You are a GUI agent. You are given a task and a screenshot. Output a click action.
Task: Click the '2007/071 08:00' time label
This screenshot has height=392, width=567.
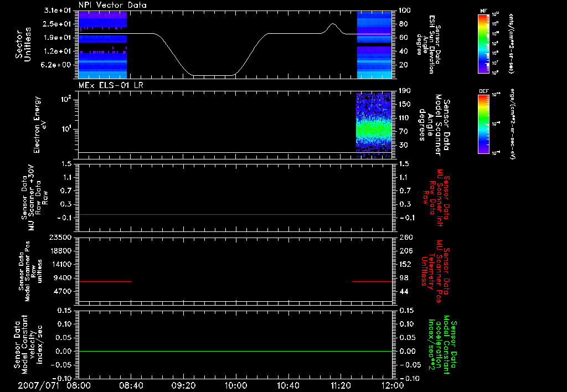pyautogui.click(x=55, y=386)
